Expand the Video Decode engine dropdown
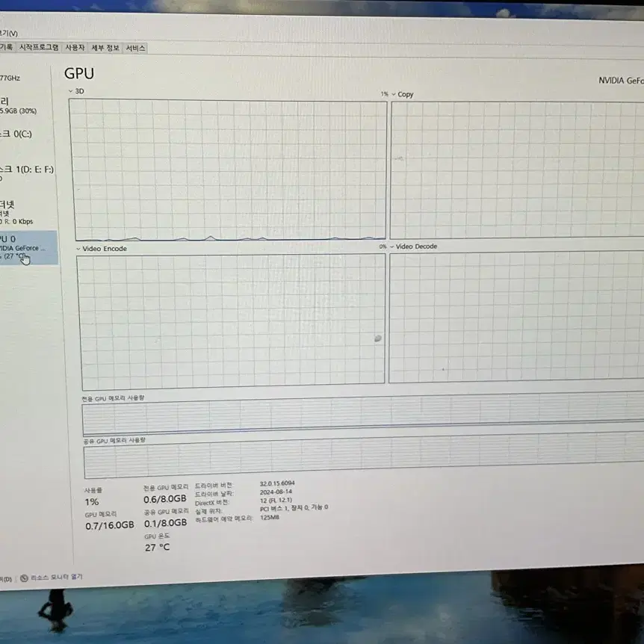644x644 pixels. pos(391,247)
